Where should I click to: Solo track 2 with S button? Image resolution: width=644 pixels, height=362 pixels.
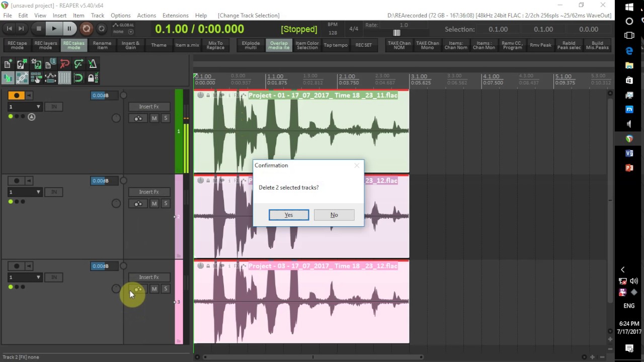(x=165, y=204)
